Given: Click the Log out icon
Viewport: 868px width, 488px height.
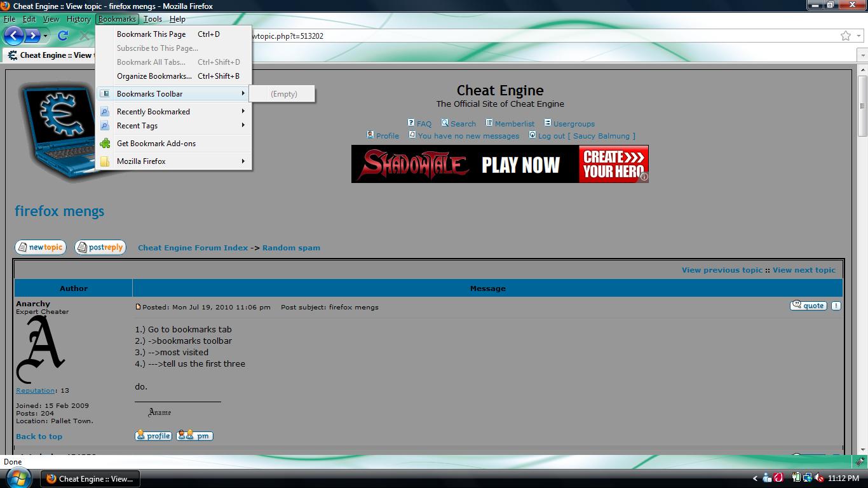Looking at the screenshot, I should point(532,135).
